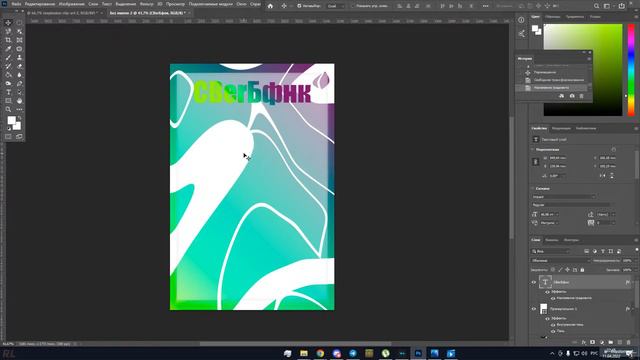
Task: Select the Rectangle shape tool
Action: [8, 101]
